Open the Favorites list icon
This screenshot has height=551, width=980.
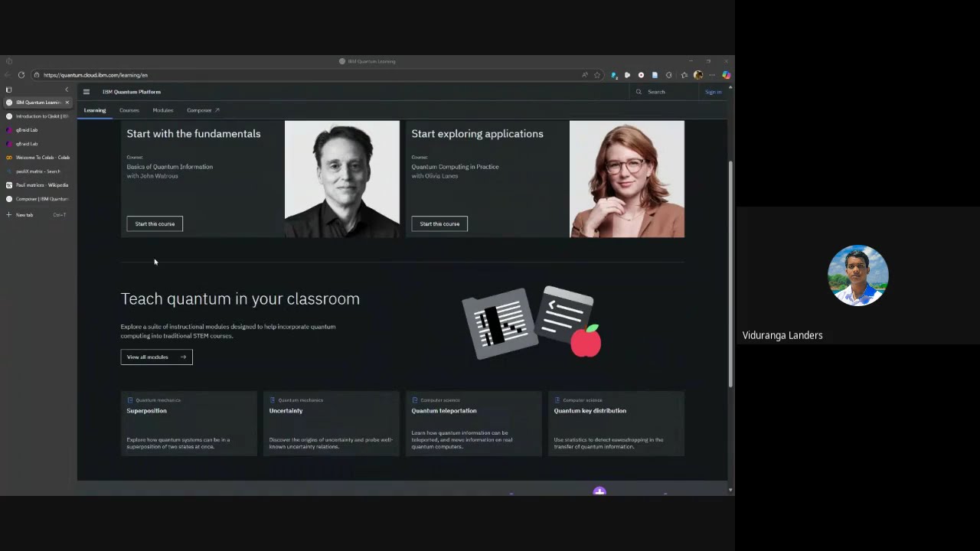click(x=684, y=75)
